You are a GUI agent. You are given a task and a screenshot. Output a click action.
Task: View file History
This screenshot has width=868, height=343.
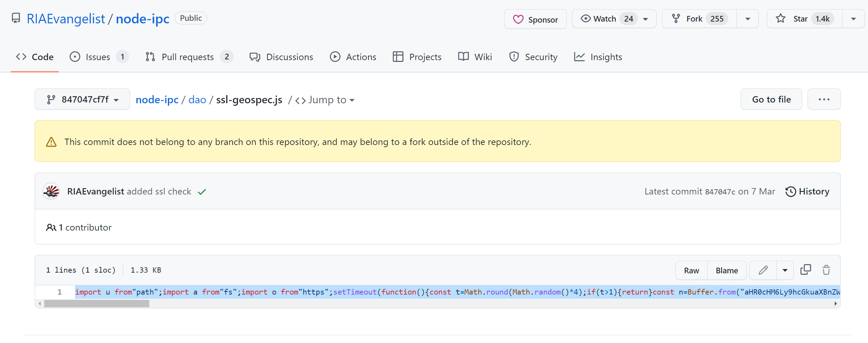point(807,191)
